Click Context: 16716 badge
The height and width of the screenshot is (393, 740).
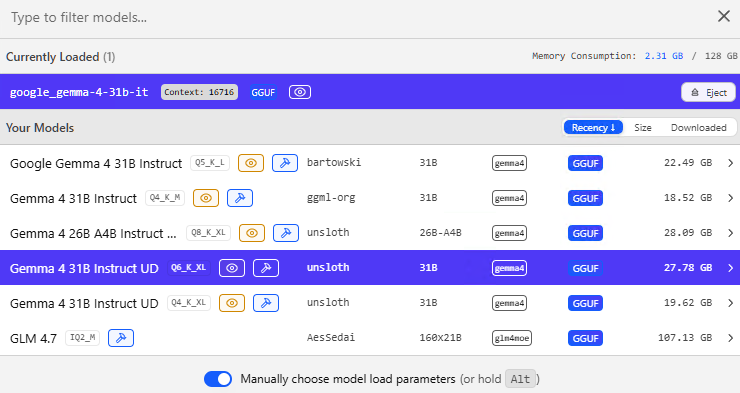(199, 92)
